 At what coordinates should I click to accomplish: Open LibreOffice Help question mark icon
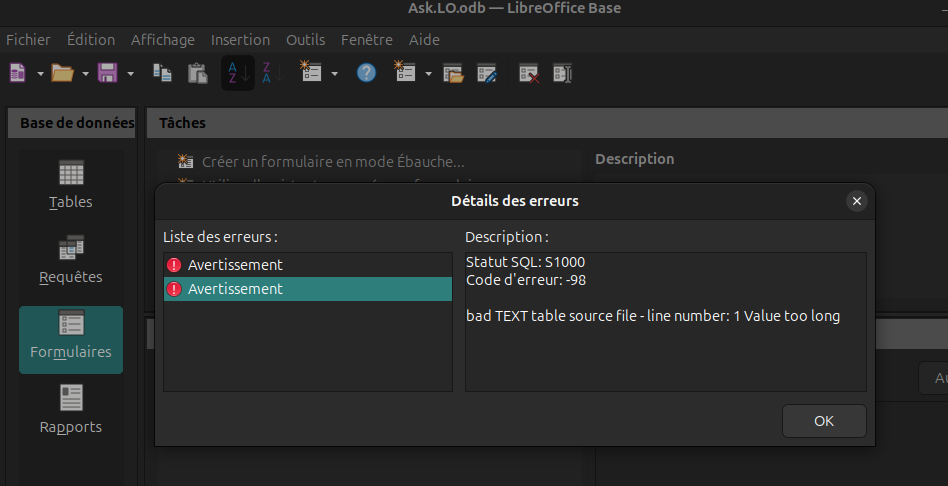(x=366, y=73)
